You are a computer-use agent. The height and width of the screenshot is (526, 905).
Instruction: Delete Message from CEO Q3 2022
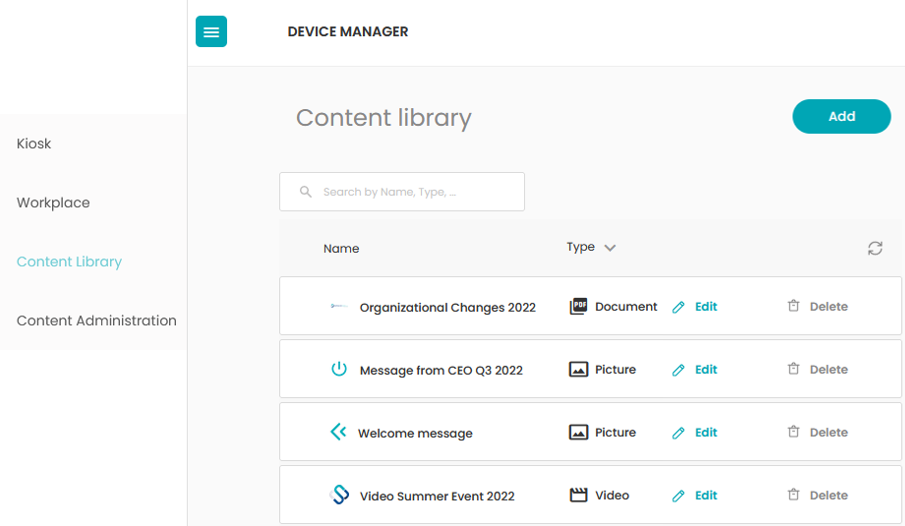point(829,370)
